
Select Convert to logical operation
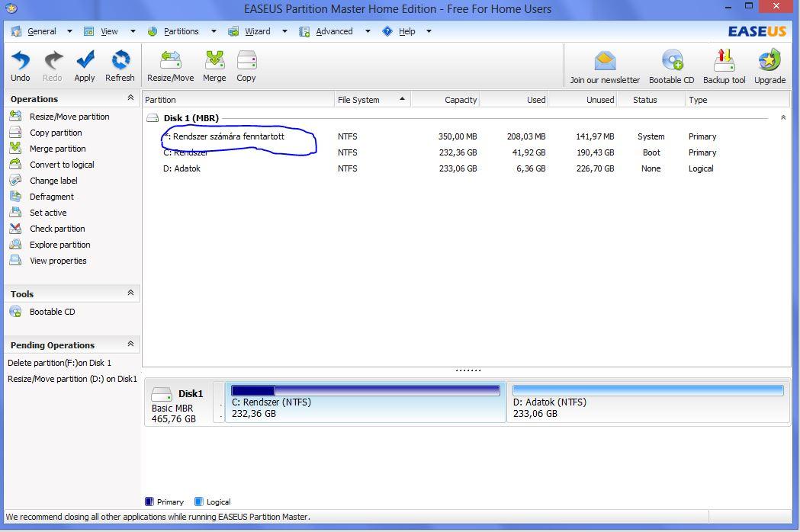62,164
